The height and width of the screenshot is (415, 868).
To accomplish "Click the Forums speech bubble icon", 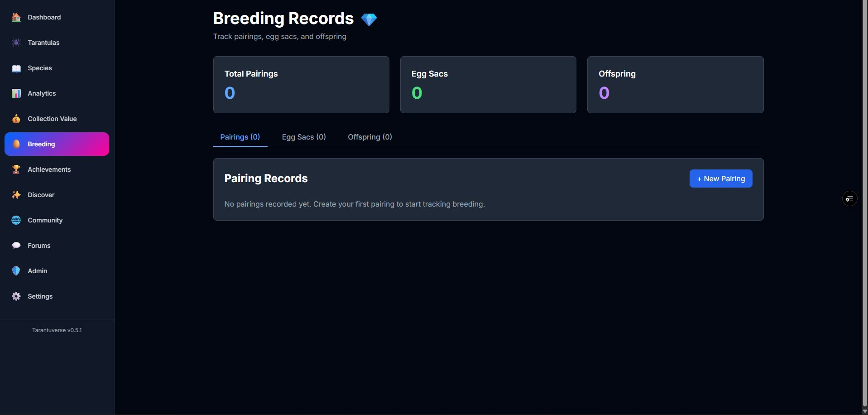I will [16, 246].
